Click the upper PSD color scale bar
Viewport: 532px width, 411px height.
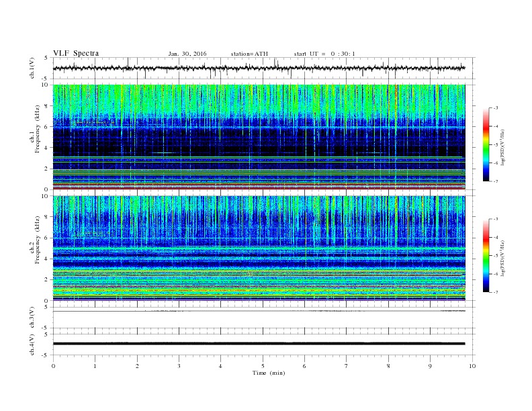tap(486, 144)
